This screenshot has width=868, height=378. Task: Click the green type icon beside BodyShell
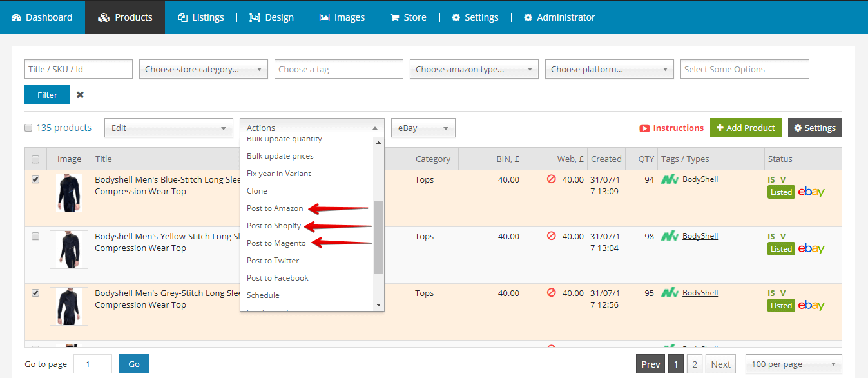click(670, 179)
